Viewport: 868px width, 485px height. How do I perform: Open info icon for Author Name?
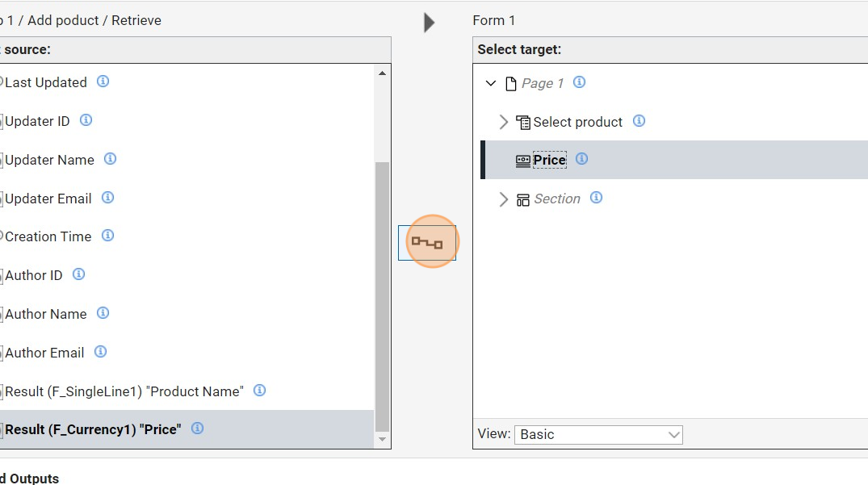103,313
